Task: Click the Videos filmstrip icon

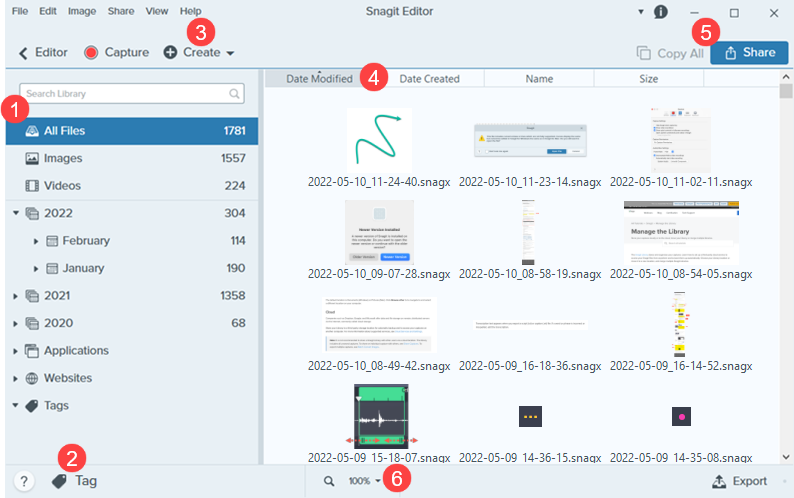Action: coord(32,186)
